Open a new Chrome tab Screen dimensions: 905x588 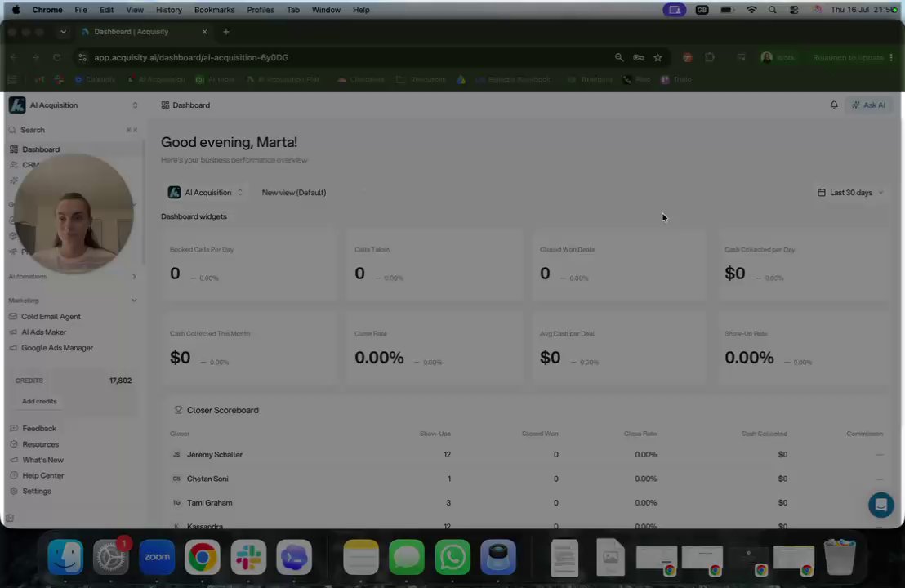(226, 32)
